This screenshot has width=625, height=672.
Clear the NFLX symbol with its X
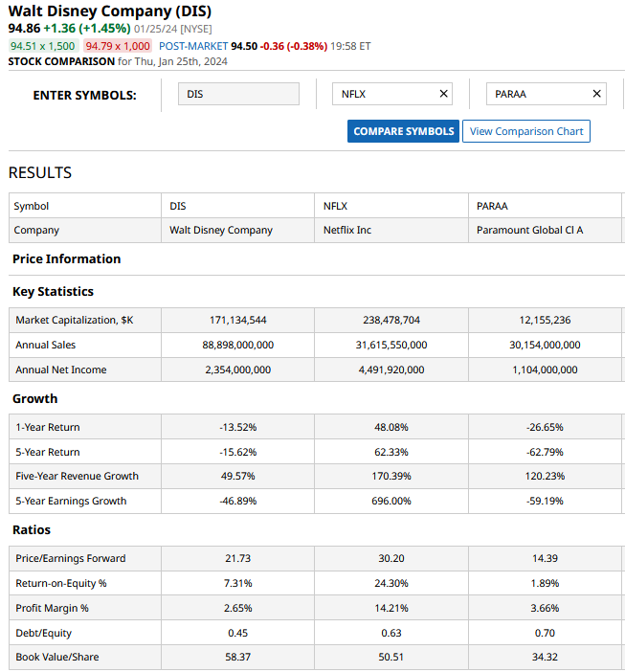click(x=443, y=94)
